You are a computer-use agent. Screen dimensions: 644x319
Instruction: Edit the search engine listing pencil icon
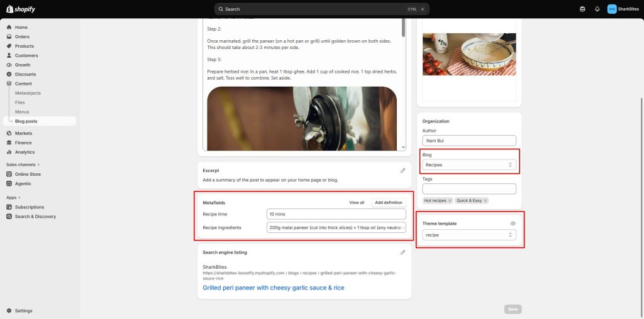click(x=403, y=252)
